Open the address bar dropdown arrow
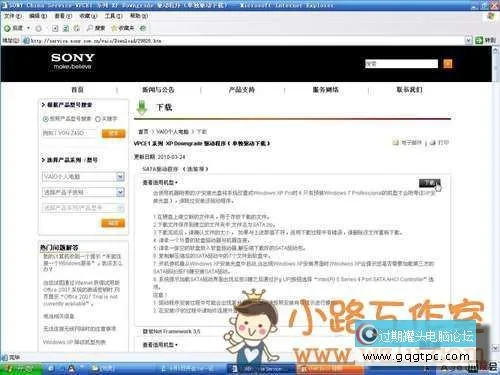Image resolution: width=500 pixels, height=375 pixels. pos(468,41)
